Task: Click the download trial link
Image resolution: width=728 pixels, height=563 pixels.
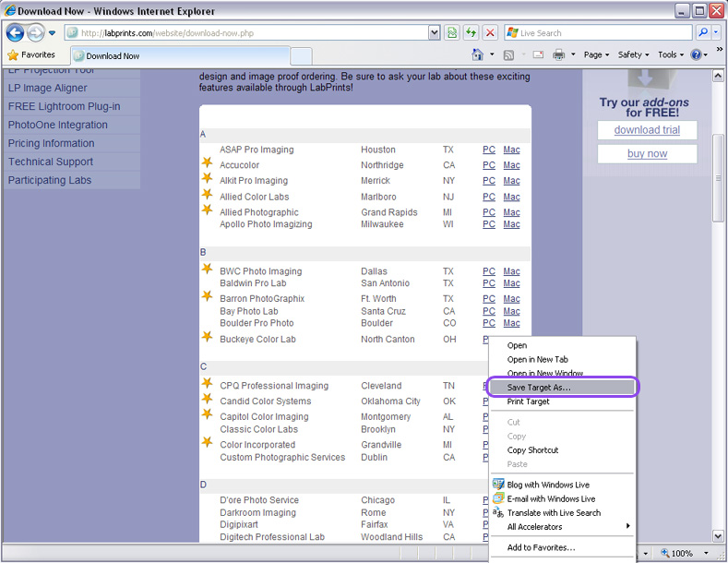Action: click(647, 130)
